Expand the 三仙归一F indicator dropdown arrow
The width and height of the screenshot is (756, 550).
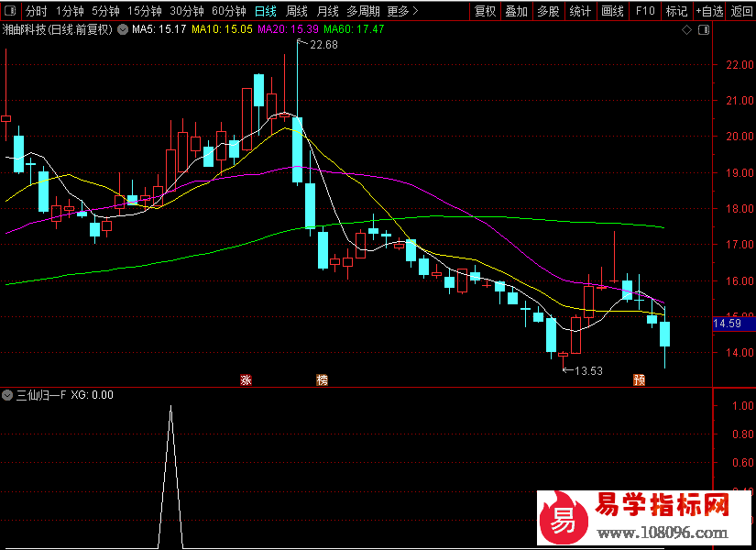coord(7,396)
